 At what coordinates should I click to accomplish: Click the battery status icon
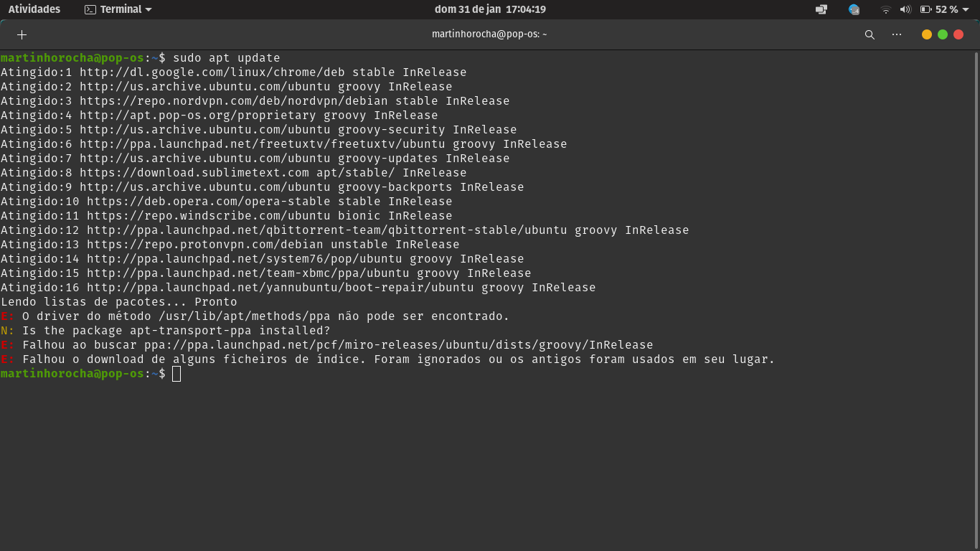925,9
